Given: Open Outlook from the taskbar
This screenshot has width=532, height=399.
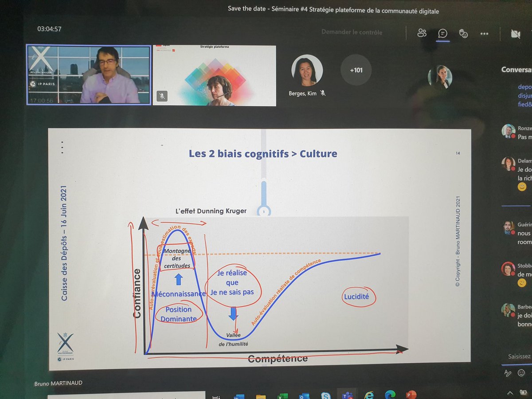Looking at the screenshot, I should [x=305, y=396].
